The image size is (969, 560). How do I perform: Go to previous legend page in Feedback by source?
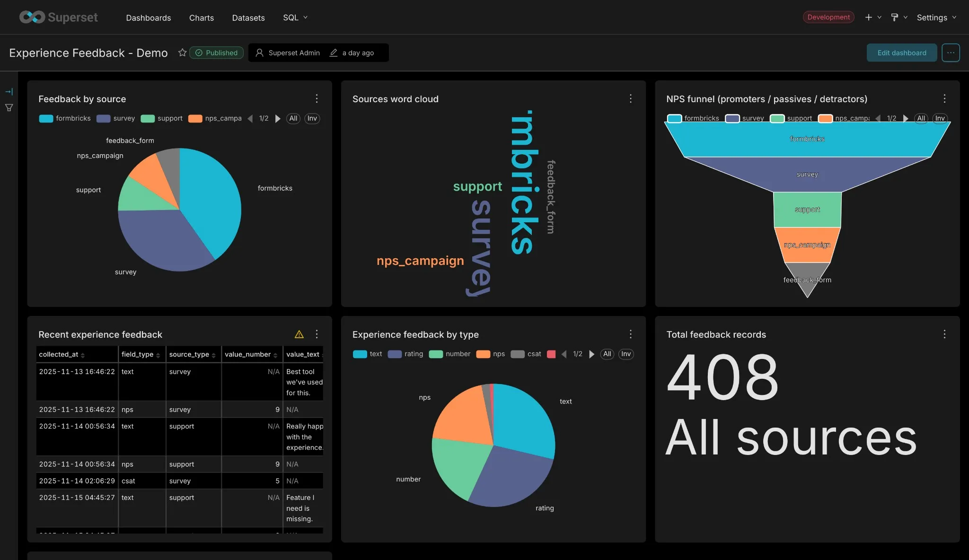[250, 118]
